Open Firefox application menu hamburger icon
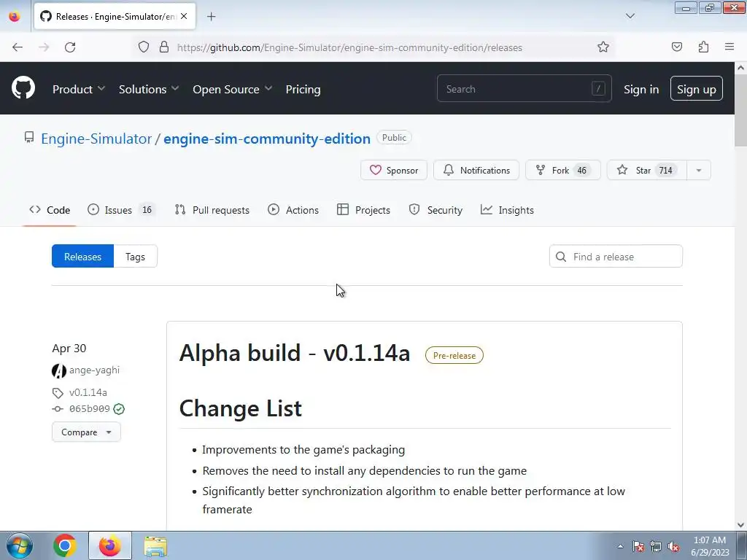This screenshot has height=560, width=747. tap(729, 47)
